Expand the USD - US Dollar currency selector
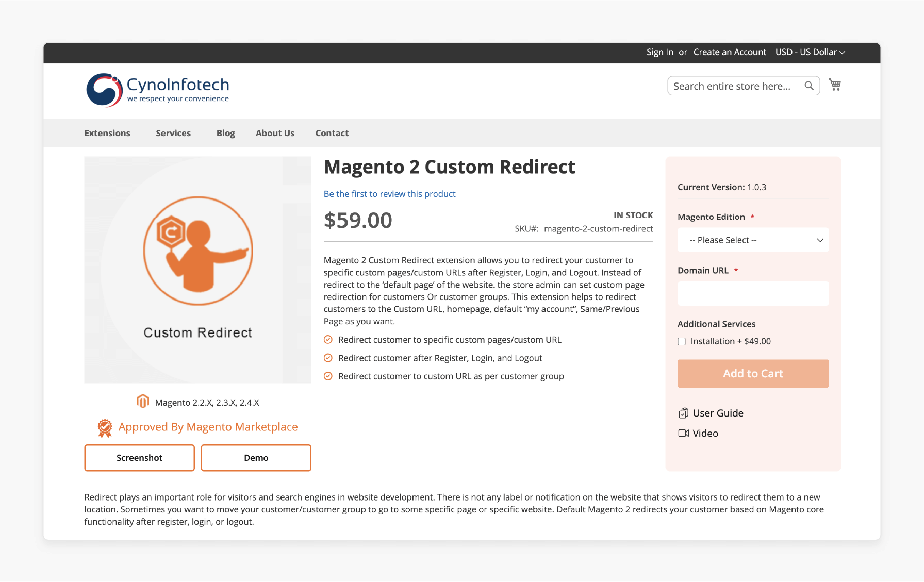924x582 pixels. tap(810, 52)
